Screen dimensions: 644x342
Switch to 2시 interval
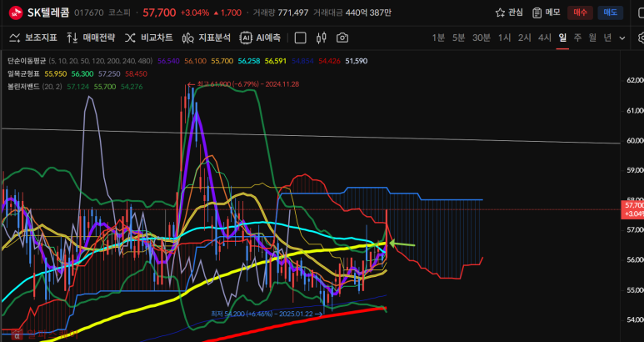coord(525,38)
